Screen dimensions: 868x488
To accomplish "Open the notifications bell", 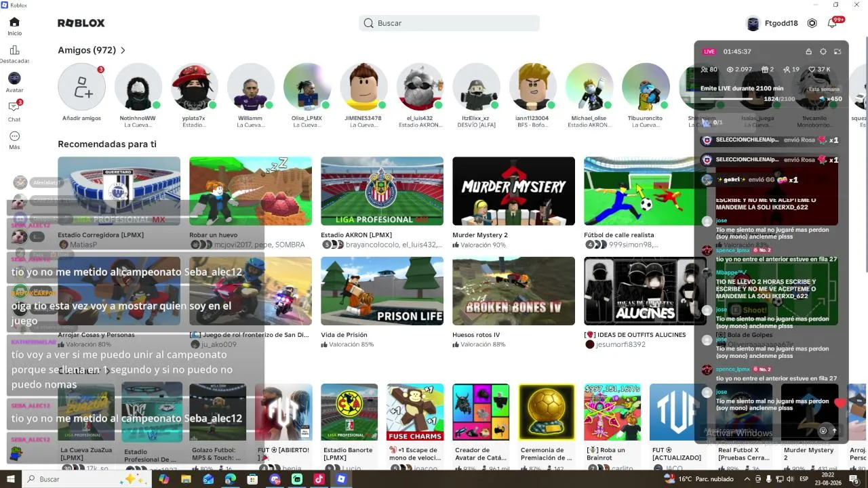I will point(832,23).
